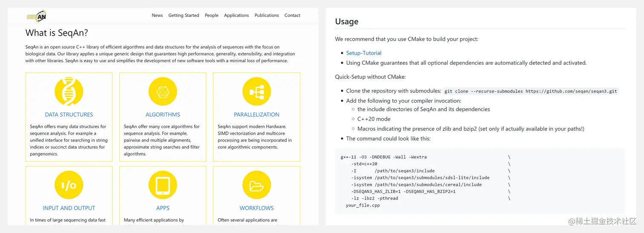Follow the ALGORITHMS link
Screen dimensions: 644x233
(x=163, y=115)
